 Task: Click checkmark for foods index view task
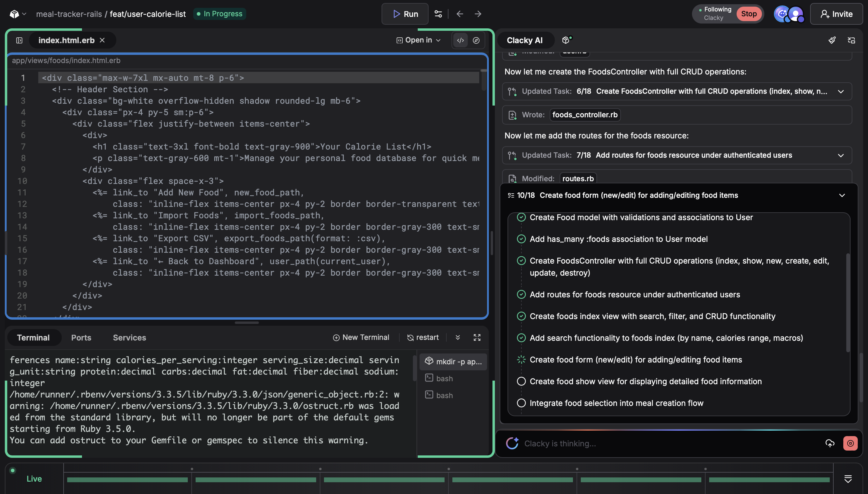(x=521, y=316)
